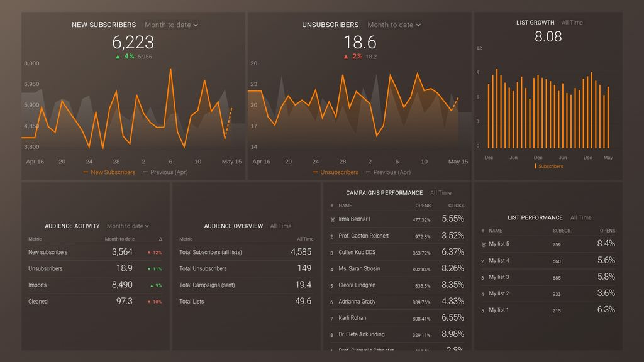This screenshot has width=644, height=362.
Task: Select the 8.08 List Growth value
Action: point(548,36)
